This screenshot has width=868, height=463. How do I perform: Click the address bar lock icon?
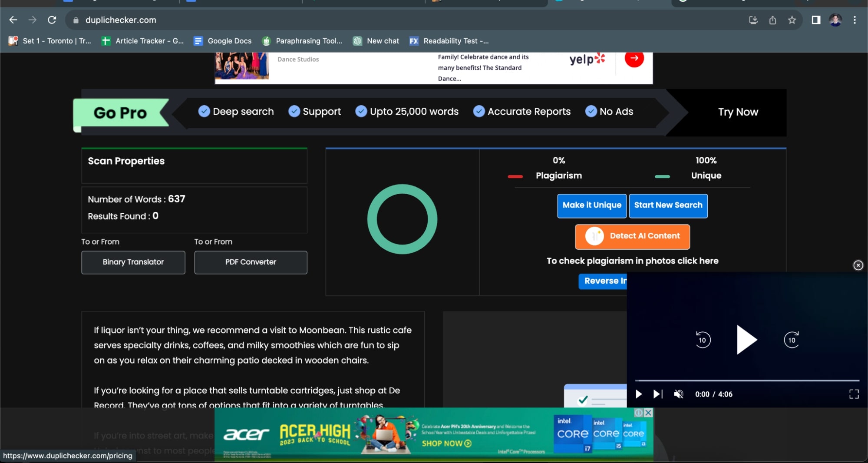click(x=76, y=20)
